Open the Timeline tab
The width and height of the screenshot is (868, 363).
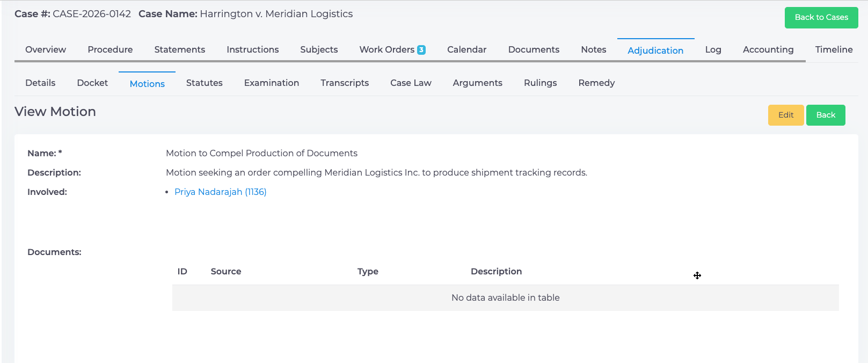(834, 49)
